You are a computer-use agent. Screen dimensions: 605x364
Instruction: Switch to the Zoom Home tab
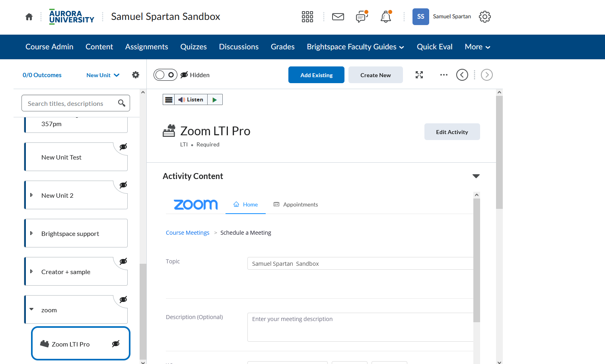click(245, 204)
